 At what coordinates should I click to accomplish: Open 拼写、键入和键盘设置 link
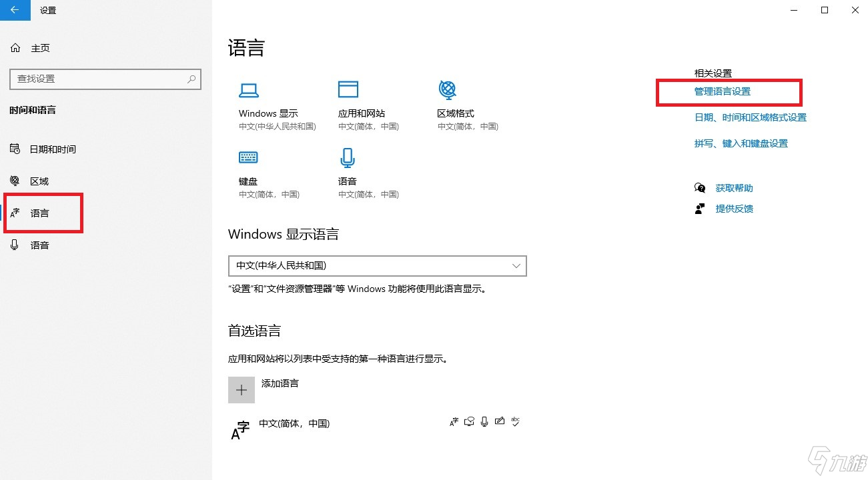click(741, 143)
